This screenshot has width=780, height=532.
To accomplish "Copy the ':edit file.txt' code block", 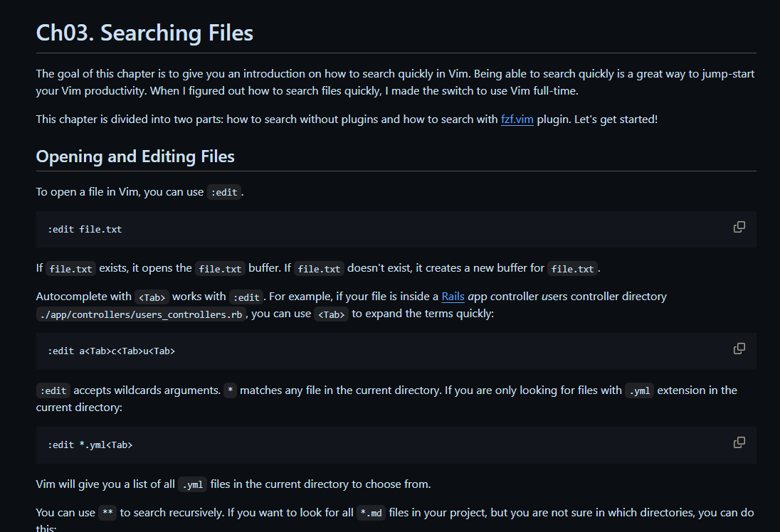I will coord(739,227).
